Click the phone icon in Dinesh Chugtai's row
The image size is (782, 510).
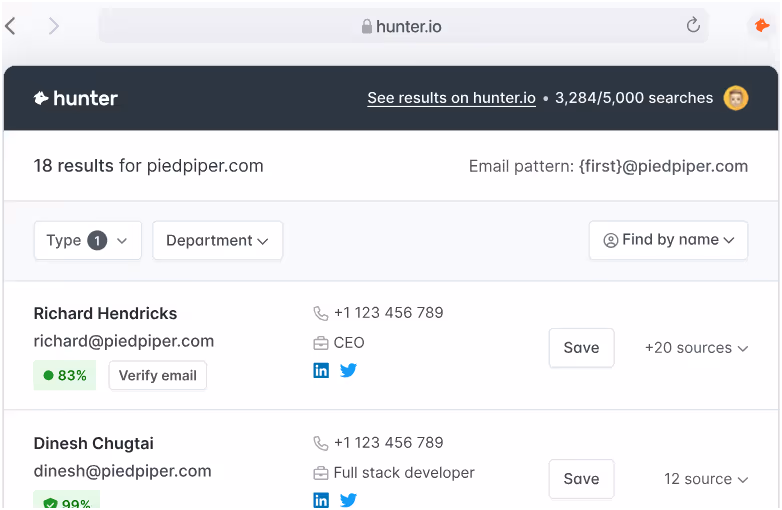321,443
